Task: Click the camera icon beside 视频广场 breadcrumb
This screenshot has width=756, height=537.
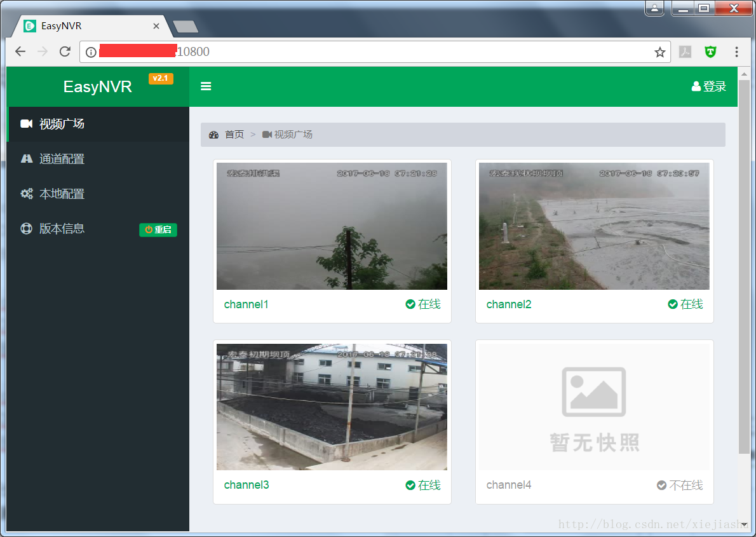Action: [x=266, y=134]
